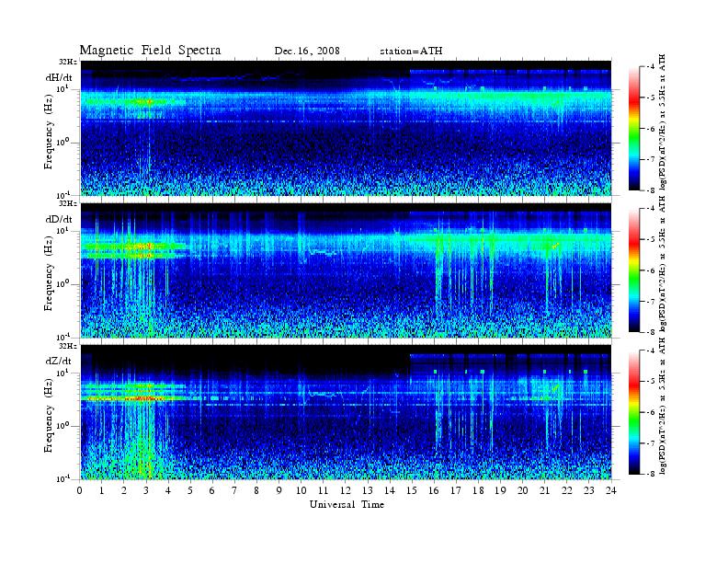Image resolution: width=728 pixels, height=563 pixels.
Task: Click the "Frequency (Hz)" label of dH/dt panel
Action: click(50, 132)
